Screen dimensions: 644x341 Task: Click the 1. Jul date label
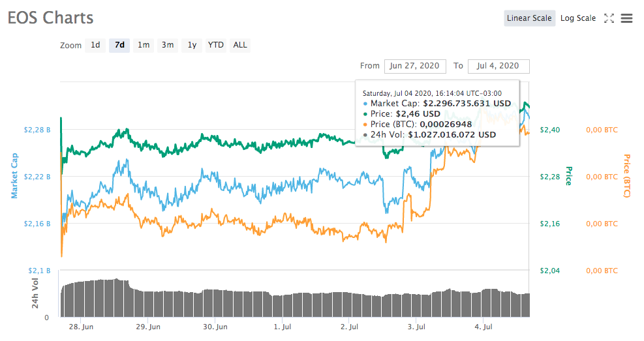click(x=282, y=327)
